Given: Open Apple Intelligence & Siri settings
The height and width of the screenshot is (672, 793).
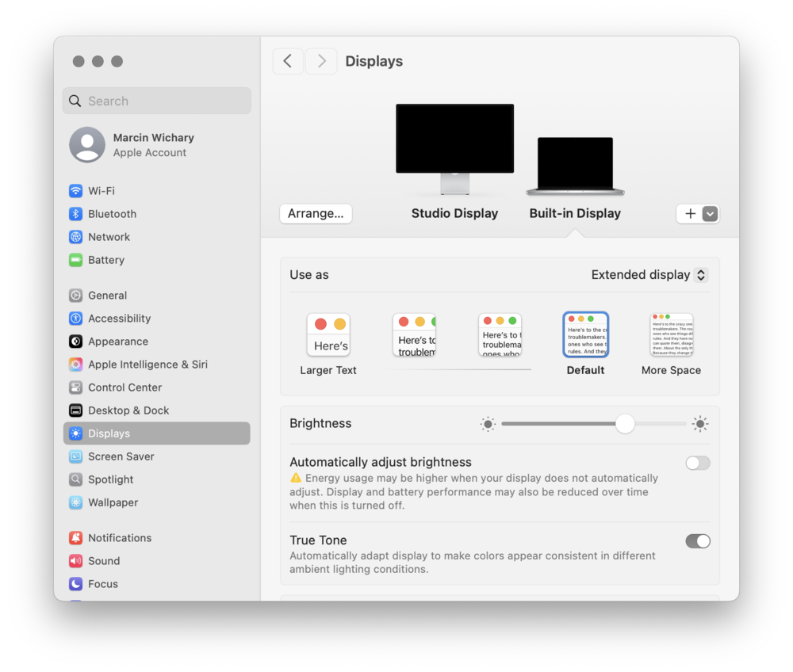Looking at the screenshot, I should coord(157,365).
